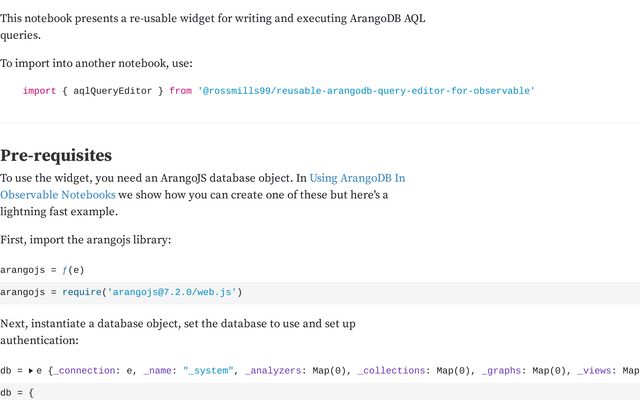
Task: Click the "_system" value in db output
Action: (x=208, y=371)
